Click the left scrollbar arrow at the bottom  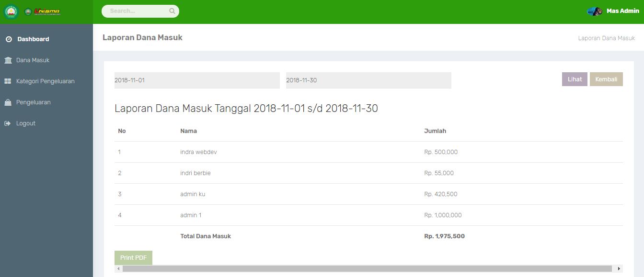(x=119, y=268)
